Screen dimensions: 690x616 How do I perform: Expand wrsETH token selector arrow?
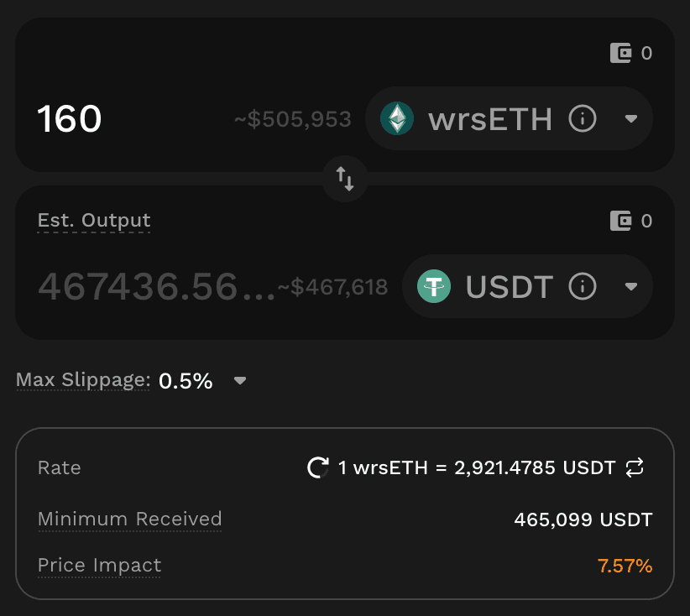[632, 119]
